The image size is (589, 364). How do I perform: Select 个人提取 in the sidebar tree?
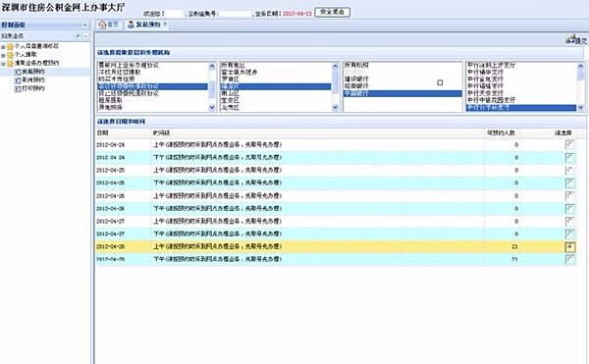pos(26,55)
